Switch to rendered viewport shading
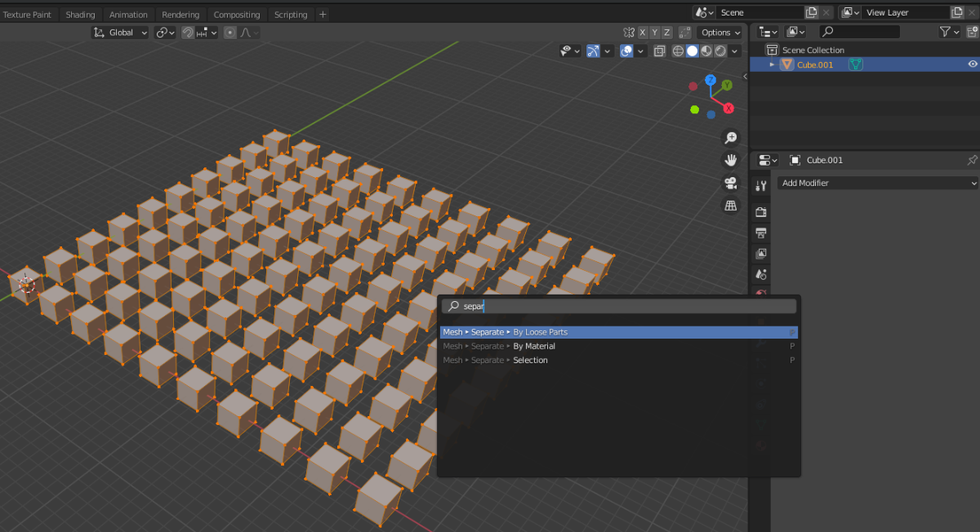Image resolution: width=980 pixels, height=532 pixels. point(720,51)
